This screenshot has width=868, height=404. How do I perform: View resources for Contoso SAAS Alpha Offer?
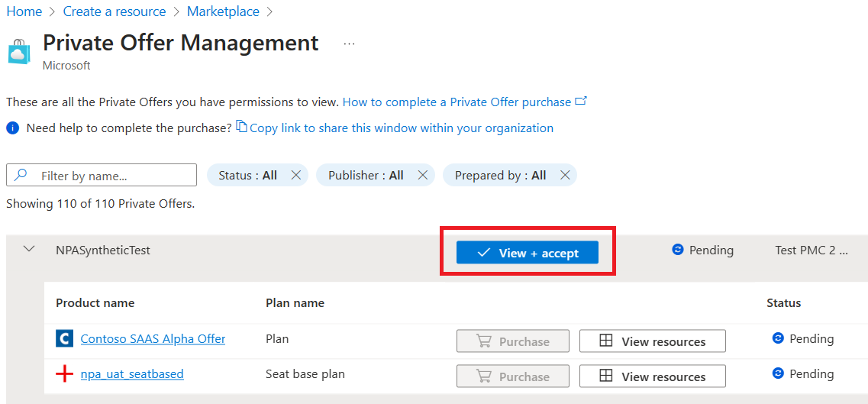pyautogui.click(x=652, y=341)
